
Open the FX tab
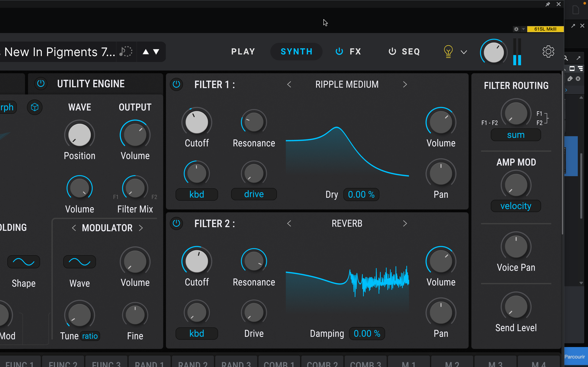pos(355,51)
